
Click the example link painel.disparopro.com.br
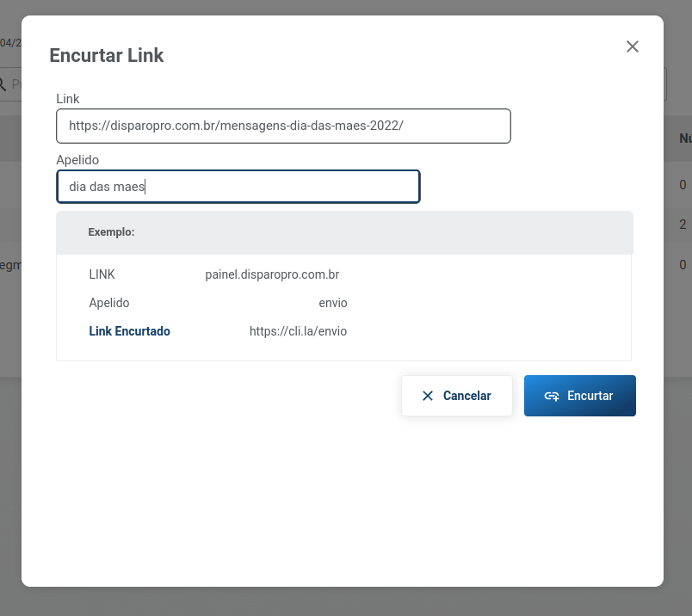coord(272,274)
